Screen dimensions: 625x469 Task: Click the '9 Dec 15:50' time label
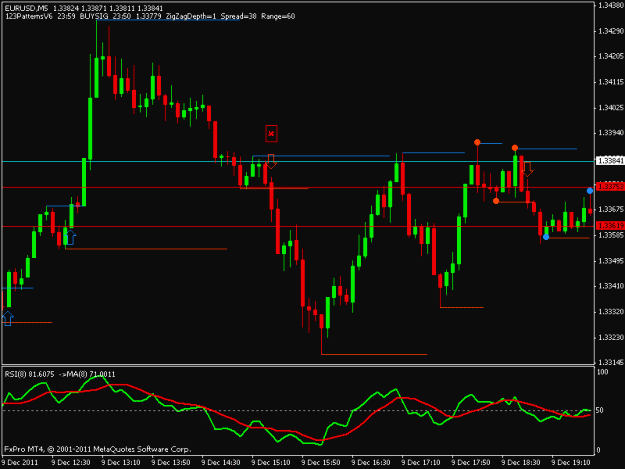pos(321,463)
